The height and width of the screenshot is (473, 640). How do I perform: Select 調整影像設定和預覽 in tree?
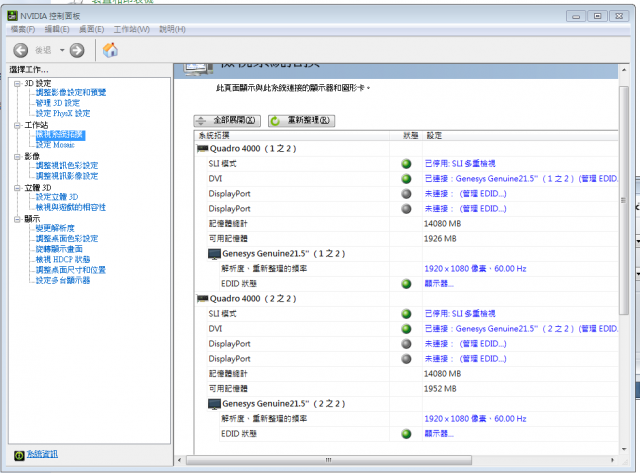71,93
